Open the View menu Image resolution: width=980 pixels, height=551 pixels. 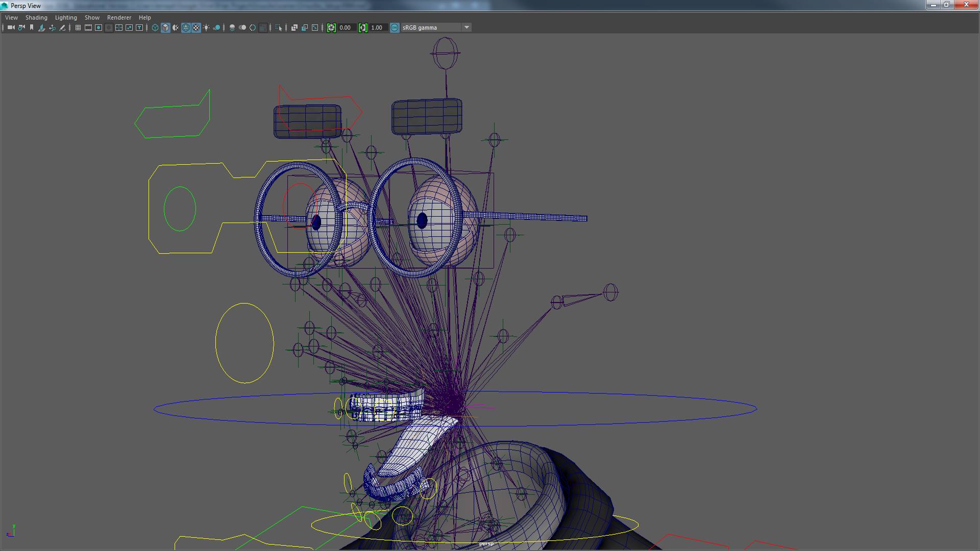click(x=11, y=17)
